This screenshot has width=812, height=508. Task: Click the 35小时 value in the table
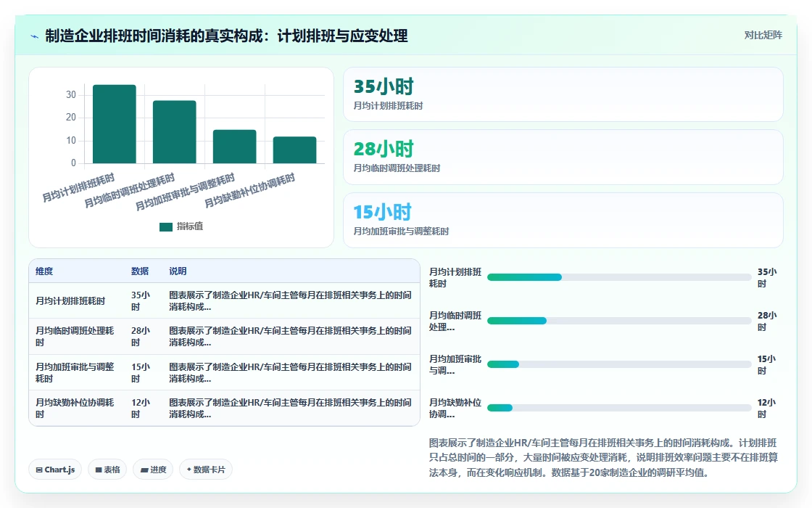[x=141, y=301]
